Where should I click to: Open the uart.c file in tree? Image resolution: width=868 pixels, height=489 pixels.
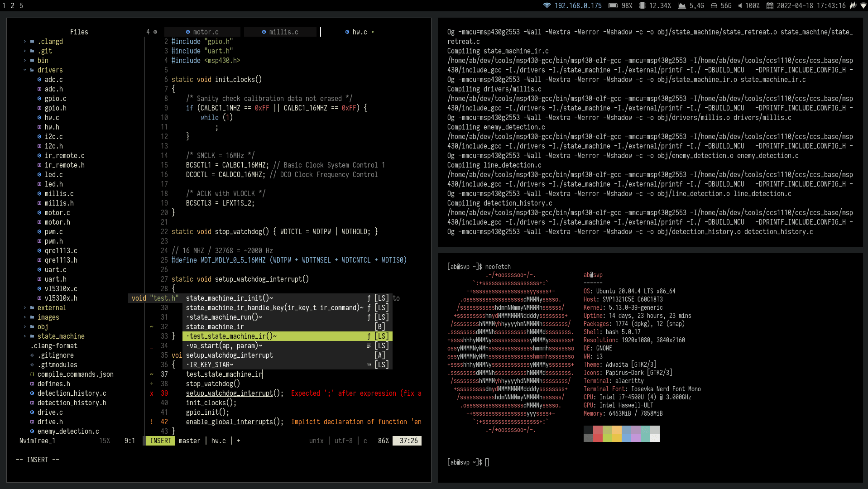click(x=55, y=269)
